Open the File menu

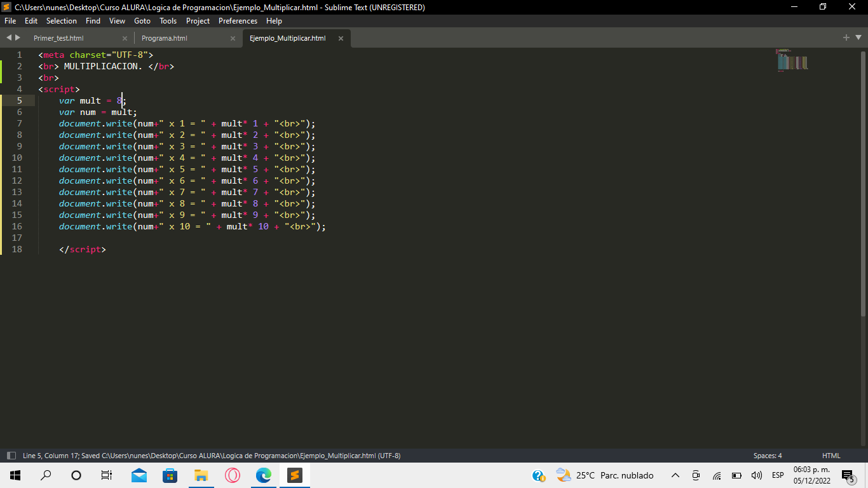(x=10, y=21)
